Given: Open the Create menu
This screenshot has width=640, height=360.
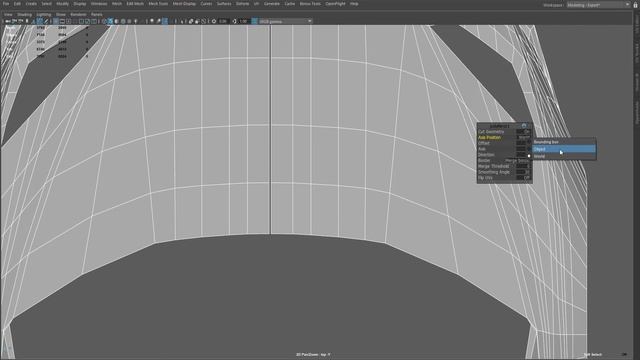Looking at the screenshot, I should pyautogui.click(x=31, y=4).
